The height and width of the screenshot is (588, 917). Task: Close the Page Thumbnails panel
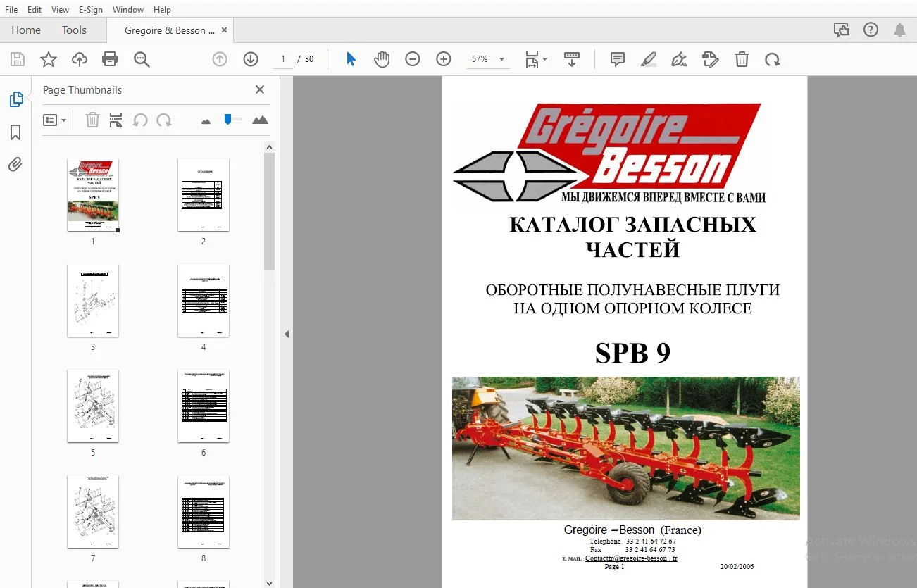coord(260,89)
